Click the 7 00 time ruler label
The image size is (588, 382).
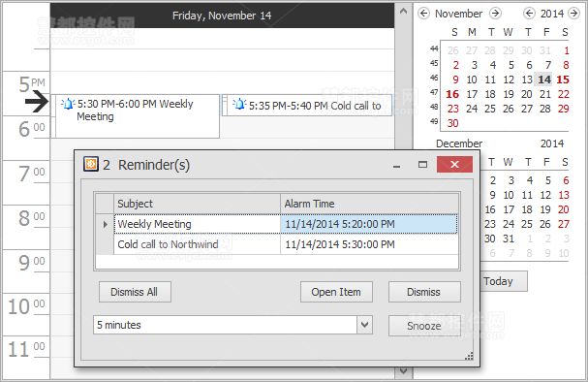[x=32, y=174]
